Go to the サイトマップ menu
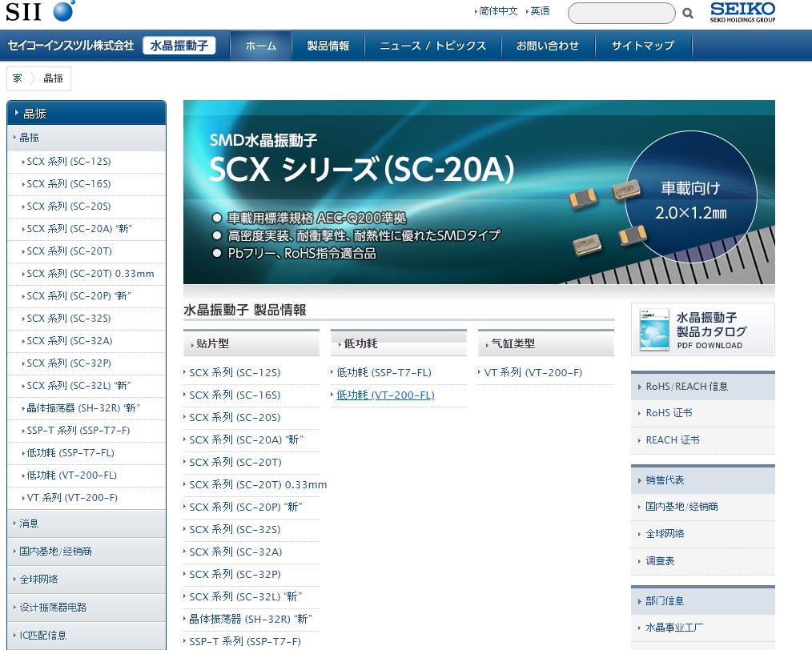Viewport: 812px width, 650px height. pos(642,46)
